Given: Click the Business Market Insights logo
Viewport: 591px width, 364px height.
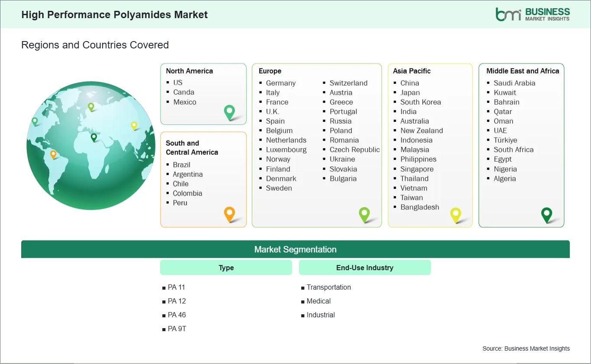Looking at the screenshot, I should click(x=533, y=14).
